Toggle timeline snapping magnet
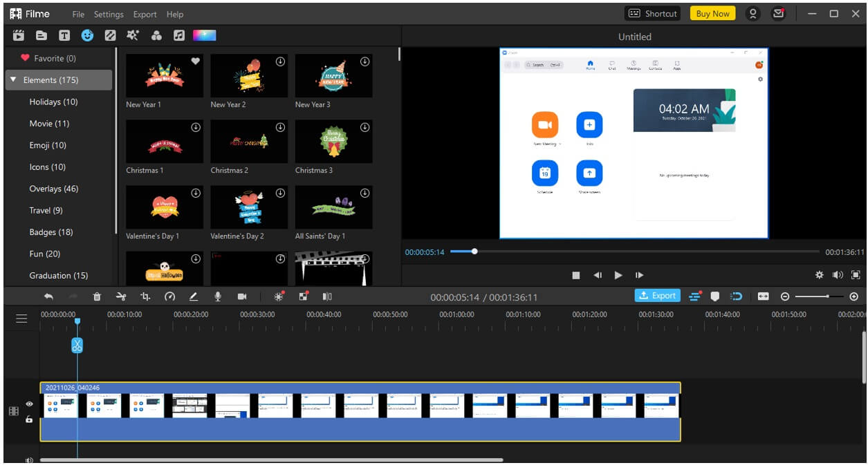This screenshot has height=472, width=868. [737, 296]
